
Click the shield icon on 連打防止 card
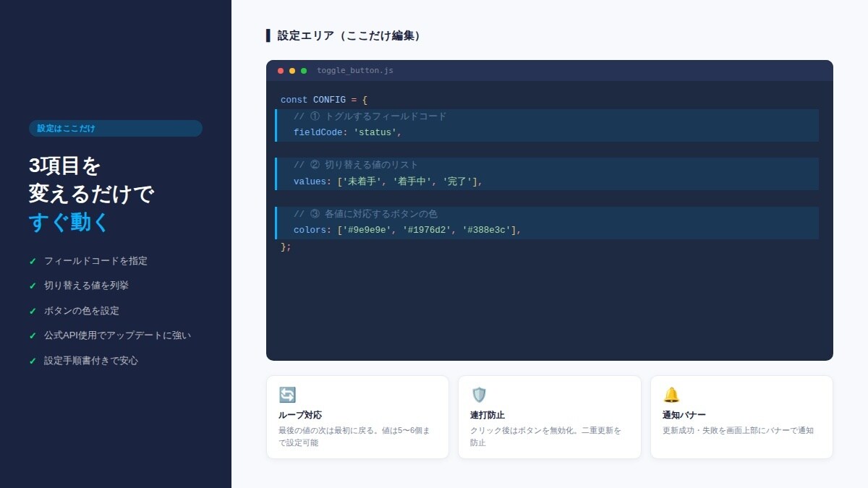(479, 395)
